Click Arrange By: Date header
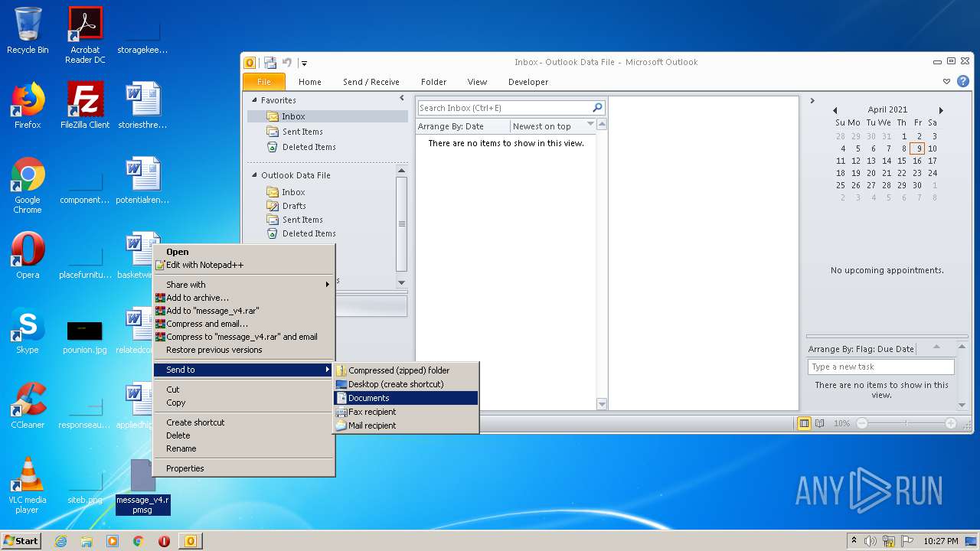The width and height of the screenshot is (980, 551). click(x=462, y=126)
